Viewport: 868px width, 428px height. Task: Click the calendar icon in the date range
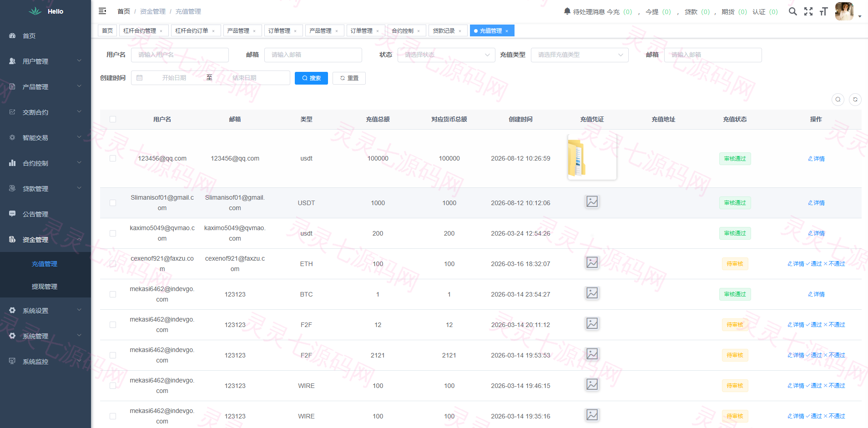point(140,78)
